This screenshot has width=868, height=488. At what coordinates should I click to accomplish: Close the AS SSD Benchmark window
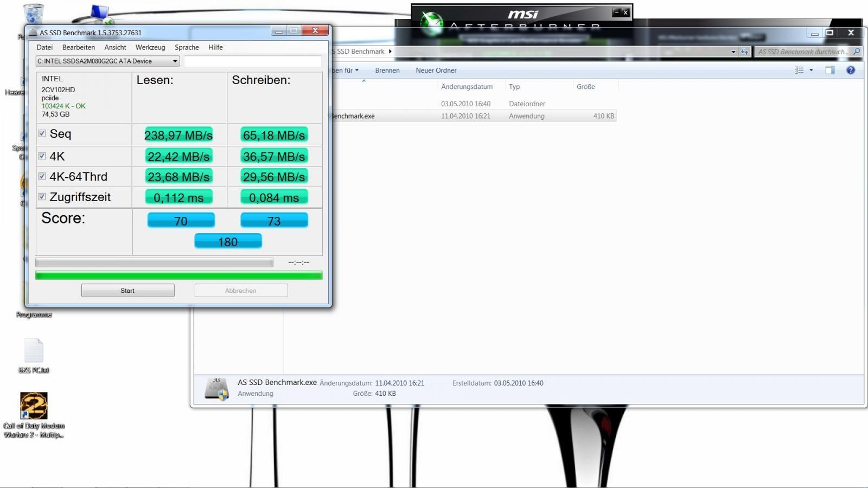[315, 31]
